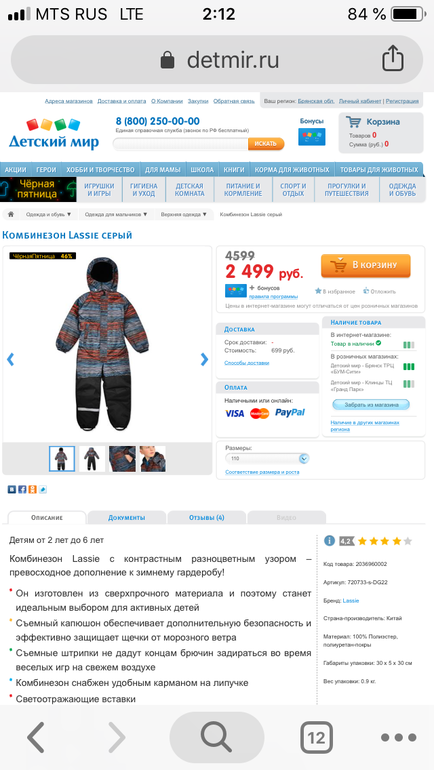Tap the browser back arrow
Image resolution: width=434 pixels, height=770 pixels.
tap(35, 737)
